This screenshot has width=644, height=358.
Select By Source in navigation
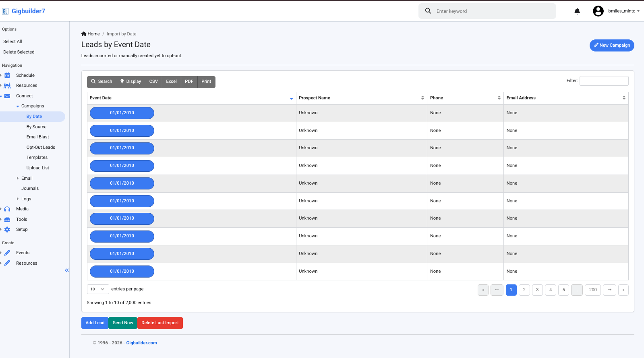[37, 127]
